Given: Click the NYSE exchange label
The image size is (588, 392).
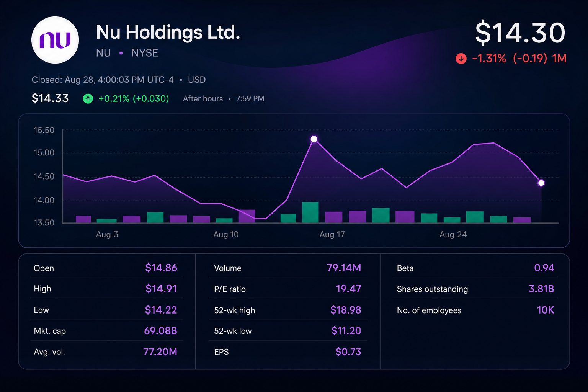Looking at the screenshot, I should pos(145,53).
